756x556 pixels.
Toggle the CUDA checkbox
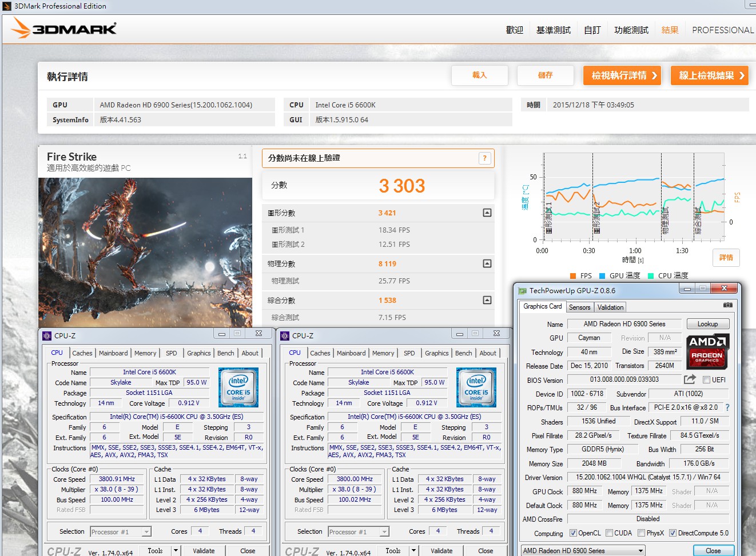[x=610, y=533]
